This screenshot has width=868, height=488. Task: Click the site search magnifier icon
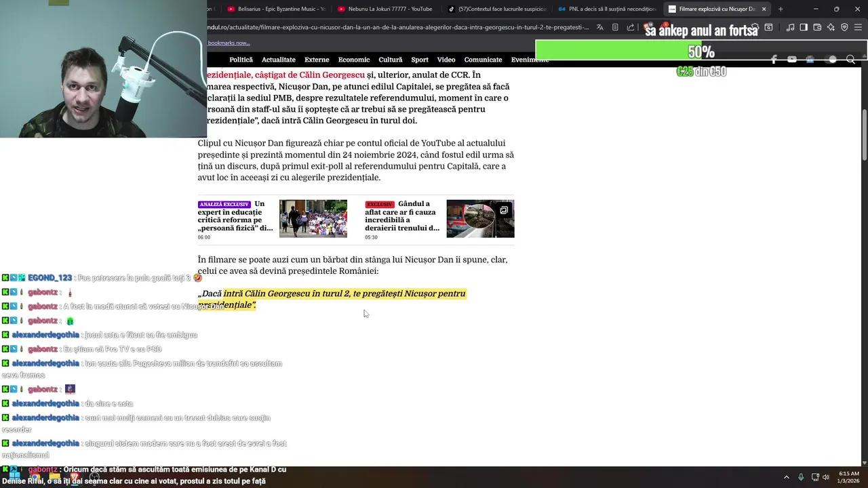pos(850,60)
